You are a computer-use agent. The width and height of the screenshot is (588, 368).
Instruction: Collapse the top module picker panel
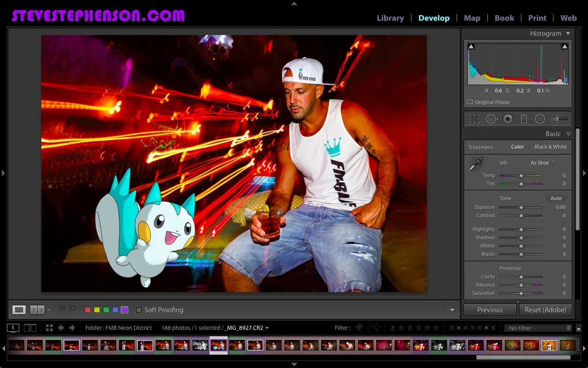(x=294, y=3)
